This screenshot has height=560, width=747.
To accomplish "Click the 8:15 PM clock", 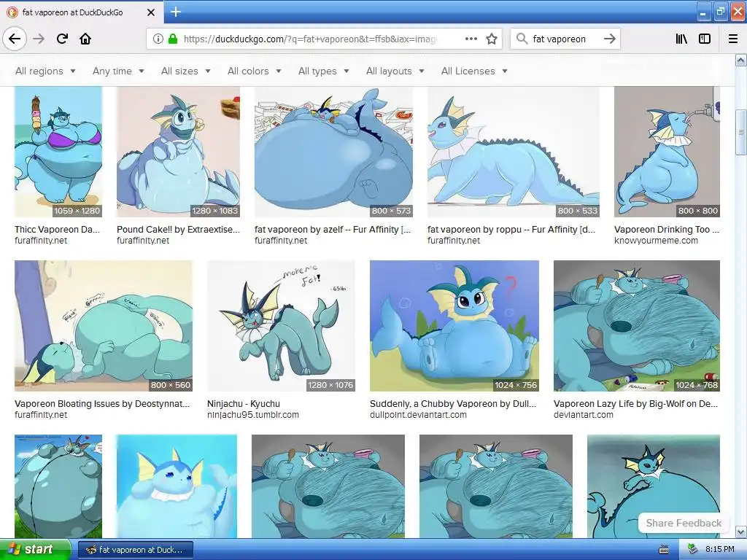I will [719, 550].
